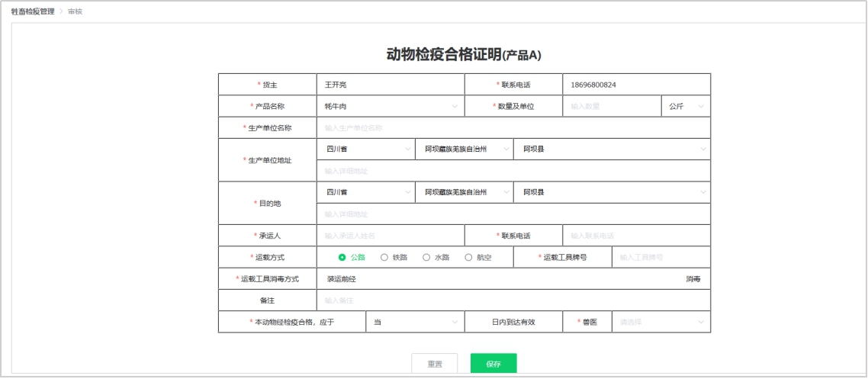
Task: Choose the 航空 transport option
Action: 478,257
